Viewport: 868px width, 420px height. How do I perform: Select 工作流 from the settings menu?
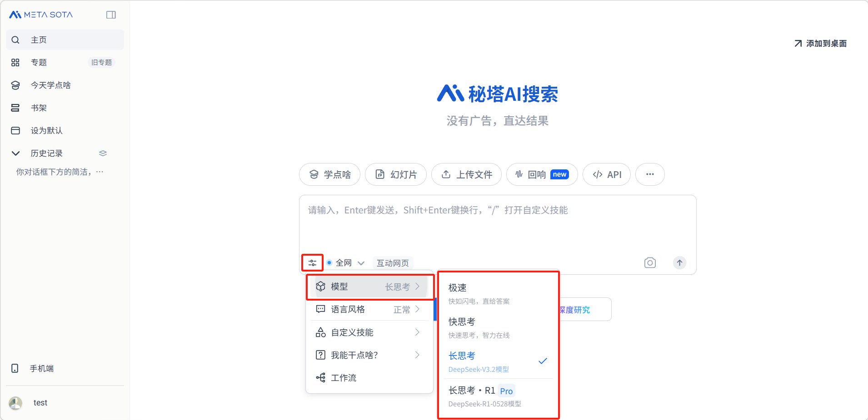pos(344,378)
